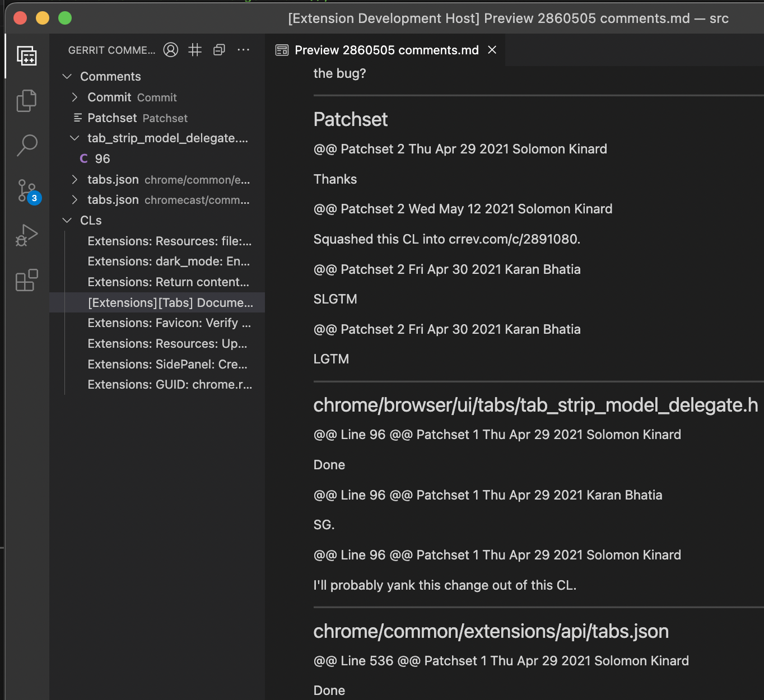Open the Gerrit Comments activity bar view
The height and width of the screenshot is (700, 764).
26,56
